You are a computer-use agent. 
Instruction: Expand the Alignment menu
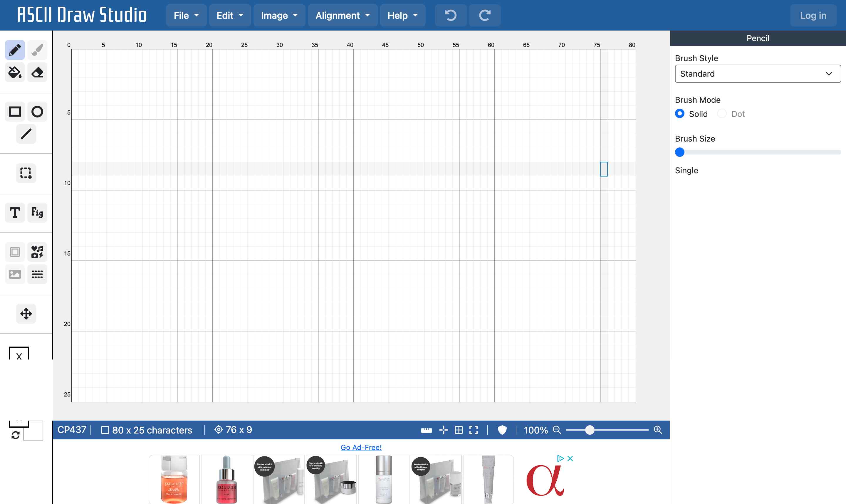pos(342,15)
